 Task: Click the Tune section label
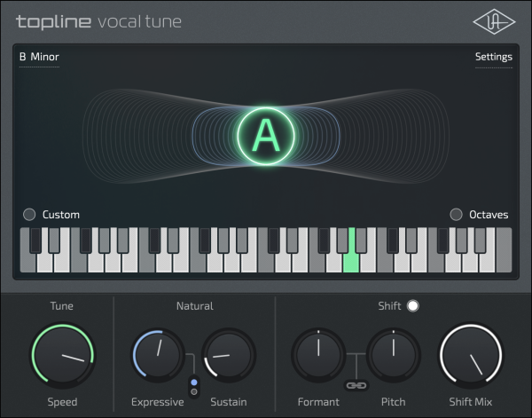(x=62, y=305)
